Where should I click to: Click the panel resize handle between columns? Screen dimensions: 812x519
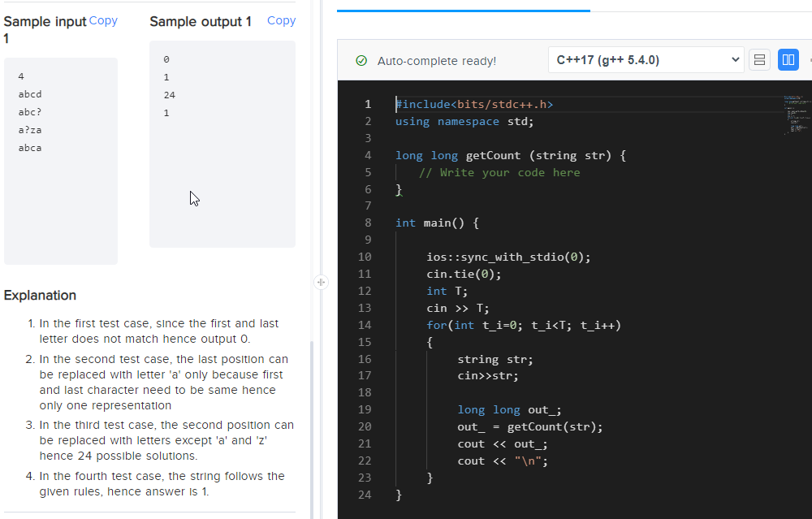321,281
